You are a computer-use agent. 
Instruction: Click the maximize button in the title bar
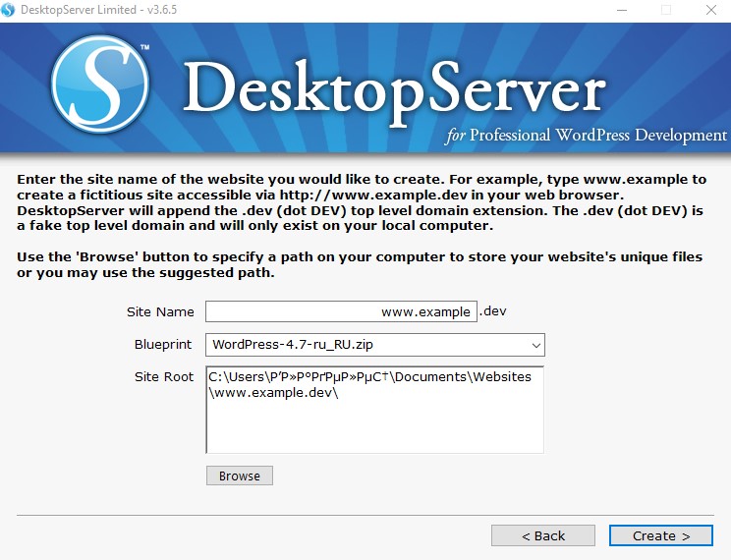[666, 10]
